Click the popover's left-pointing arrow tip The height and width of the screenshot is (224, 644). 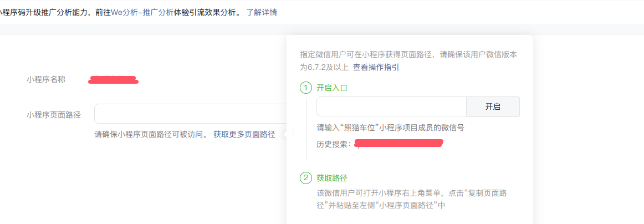pos(284,134)
